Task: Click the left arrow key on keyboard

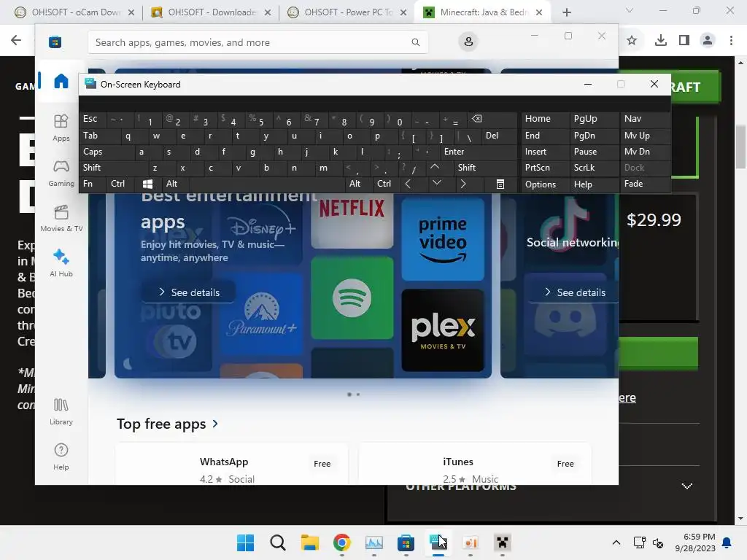Action: tap(408, 184)
